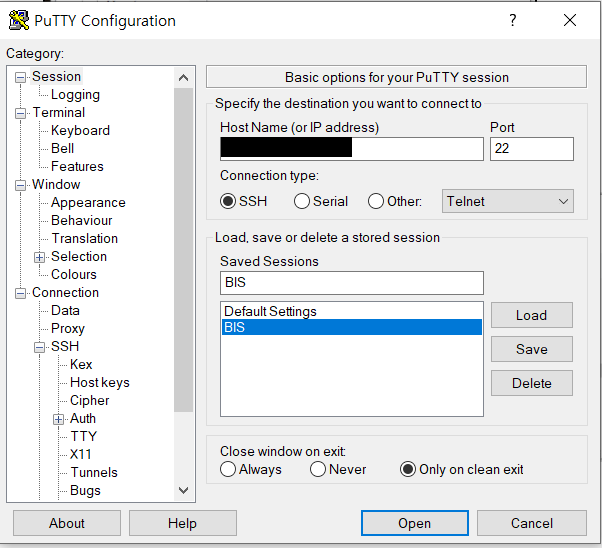
Task: Open the Bugs category
Action: point(85,491)
